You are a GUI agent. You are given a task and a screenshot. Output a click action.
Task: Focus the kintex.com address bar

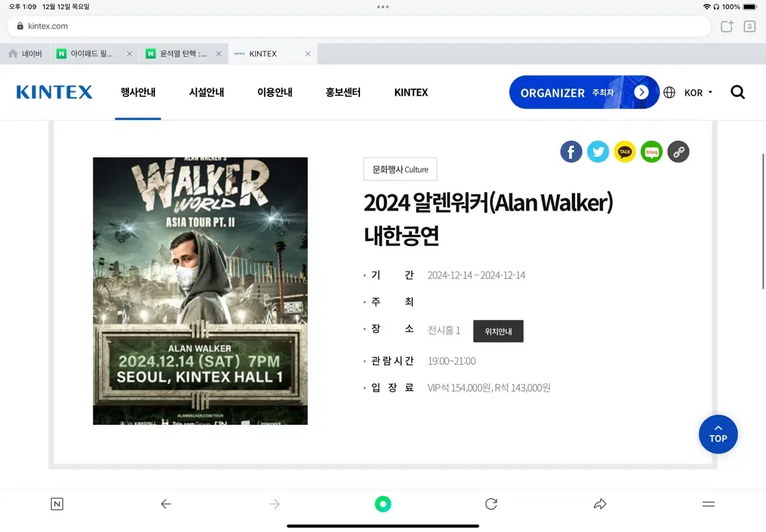tap(359, 26)
